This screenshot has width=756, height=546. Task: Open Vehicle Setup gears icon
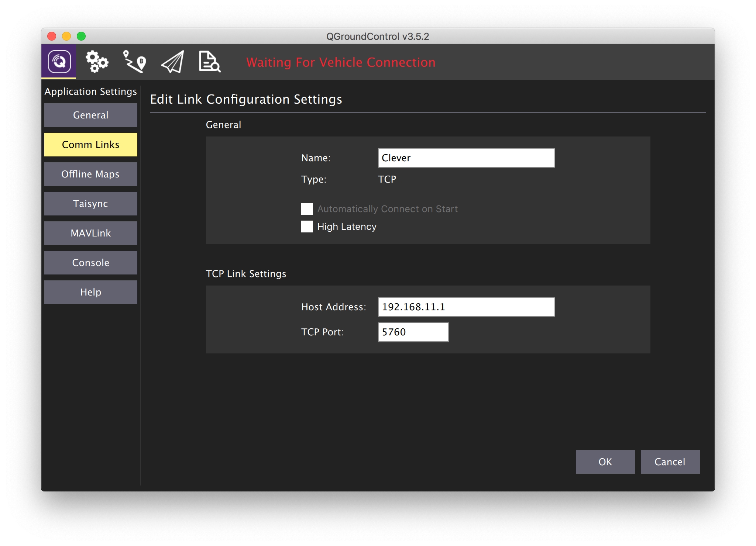pyautogui.click(x=97, y=62)
